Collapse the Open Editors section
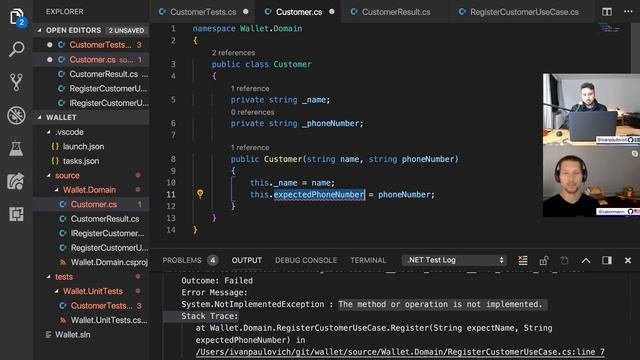640x360 pixels. click(x=39, y=30)
